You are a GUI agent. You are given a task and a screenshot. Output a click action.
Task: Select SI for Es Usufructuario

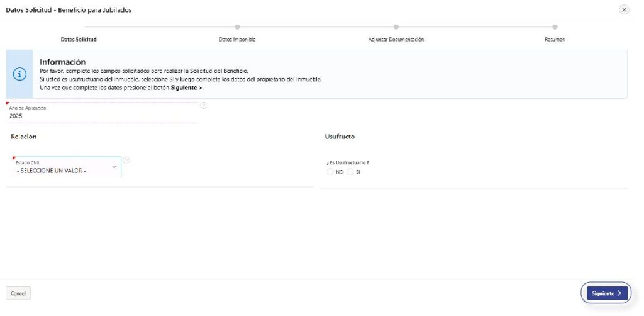click(x=350, y=172)
